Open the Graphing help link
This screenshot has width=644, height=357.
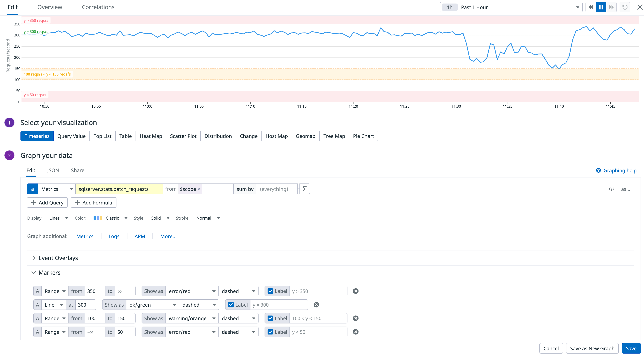click(620, 170)
